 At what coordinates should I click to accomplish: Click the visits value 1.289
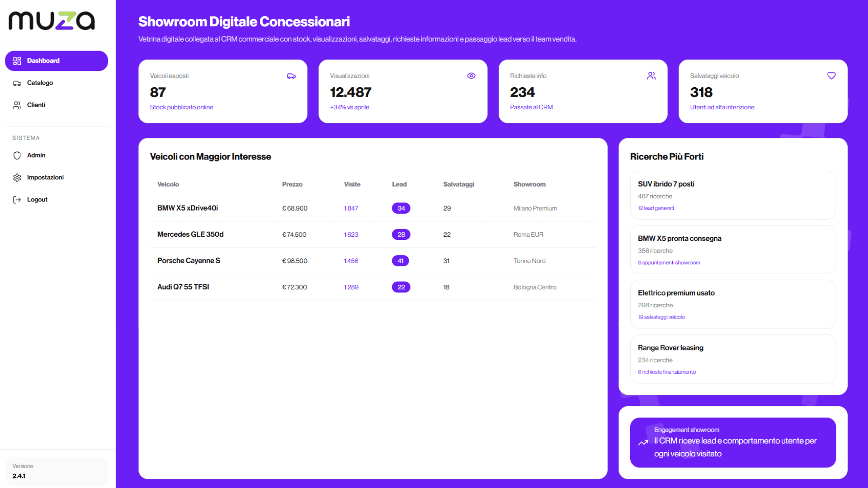351,287
